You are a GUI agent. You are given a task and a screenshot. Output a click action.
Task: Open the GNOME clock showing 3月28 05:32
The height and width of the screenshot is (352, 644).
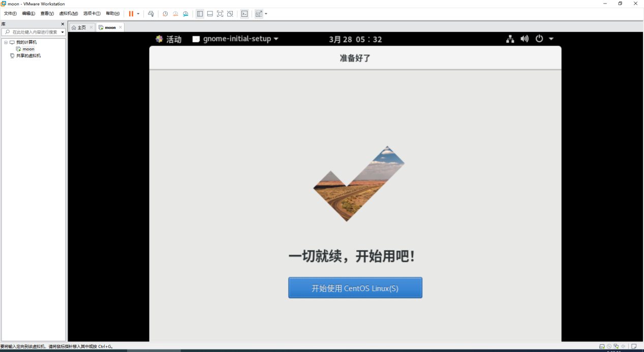tap(355, 39)
